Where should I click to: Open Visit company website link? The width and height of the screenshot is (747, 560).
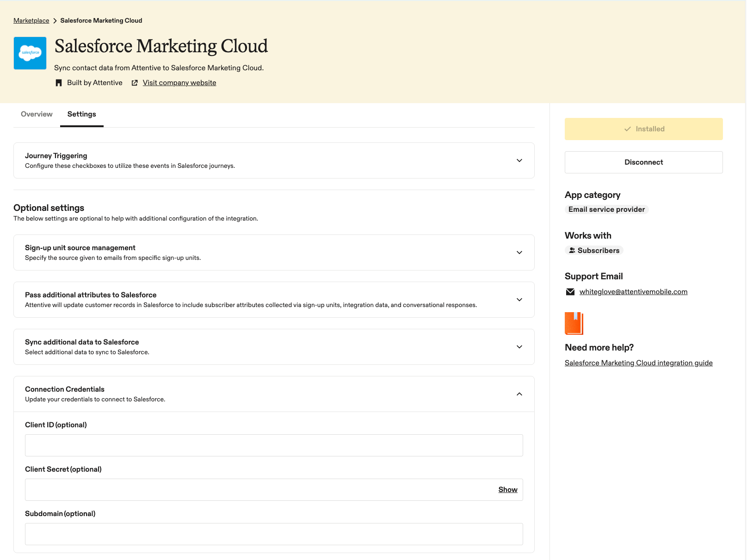pos(179,83)
